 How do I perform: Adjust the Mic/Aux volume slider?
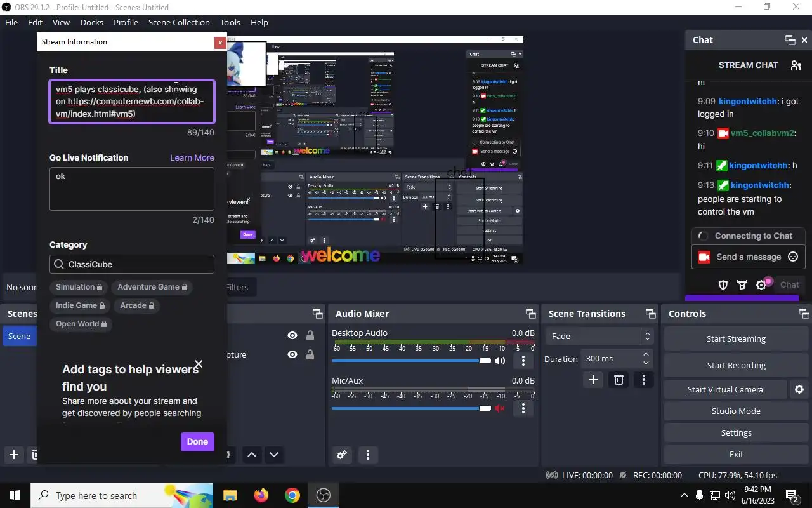point(411,408)
